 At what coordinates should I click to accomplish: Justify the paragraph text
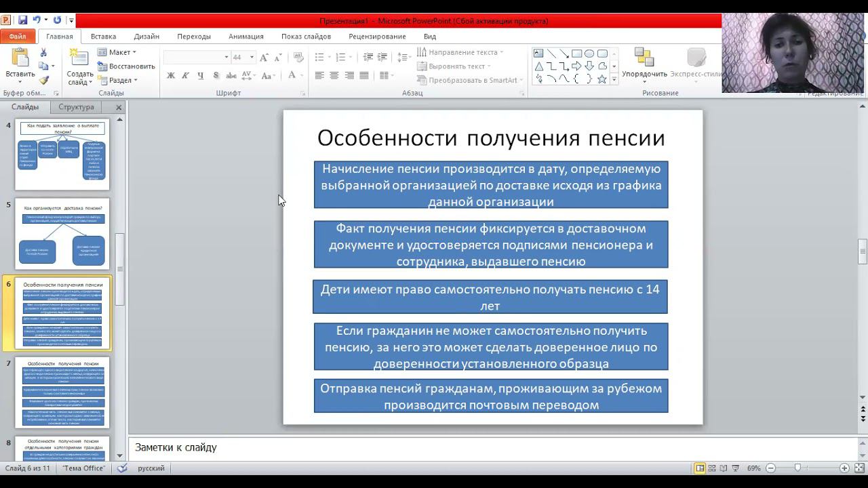pos(364,75)
